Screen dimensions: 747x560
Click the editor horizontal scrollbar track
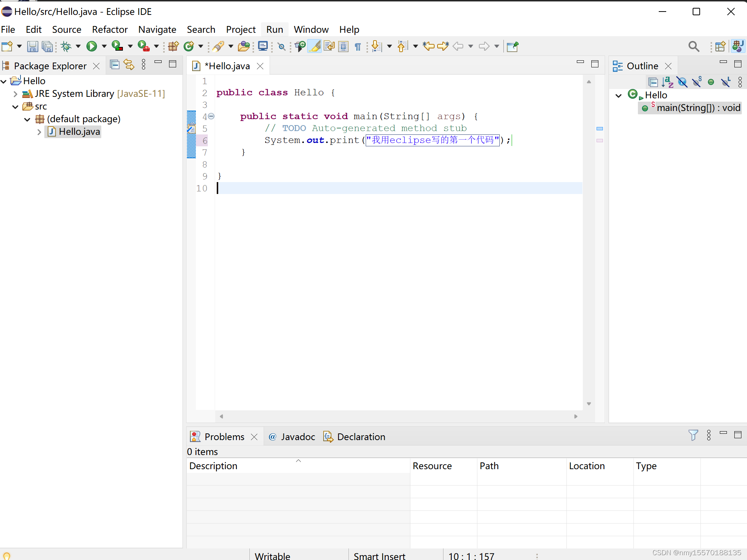(398, 416)
